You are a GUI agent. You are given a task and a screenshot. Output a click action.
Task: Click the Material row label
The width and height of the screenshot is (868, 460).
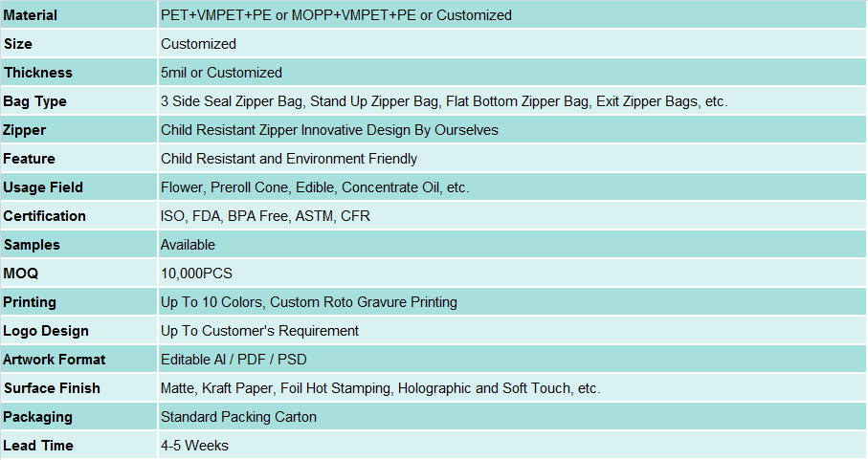click(31, 15)
